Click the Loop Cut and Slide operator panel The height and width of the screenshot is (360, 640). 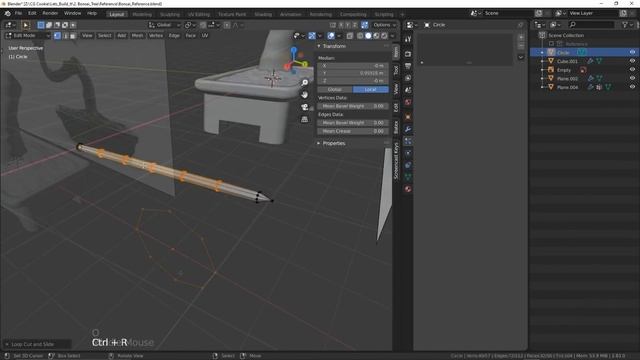37,344
